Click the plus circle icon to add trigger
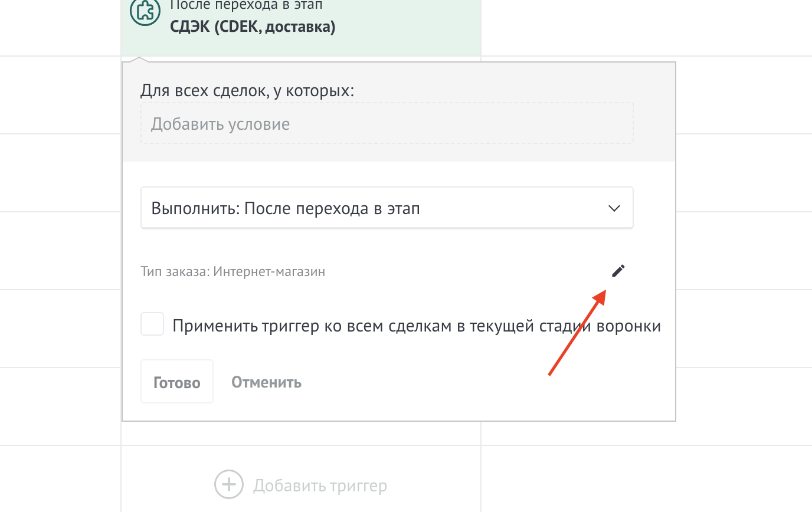 [228, 485]
